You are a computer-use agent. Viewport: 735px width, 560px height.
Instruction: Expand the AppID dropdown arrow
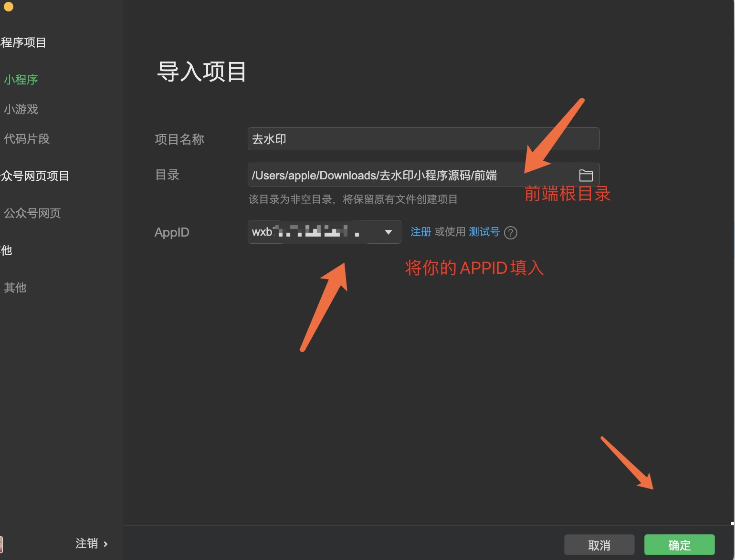[388, 232]
